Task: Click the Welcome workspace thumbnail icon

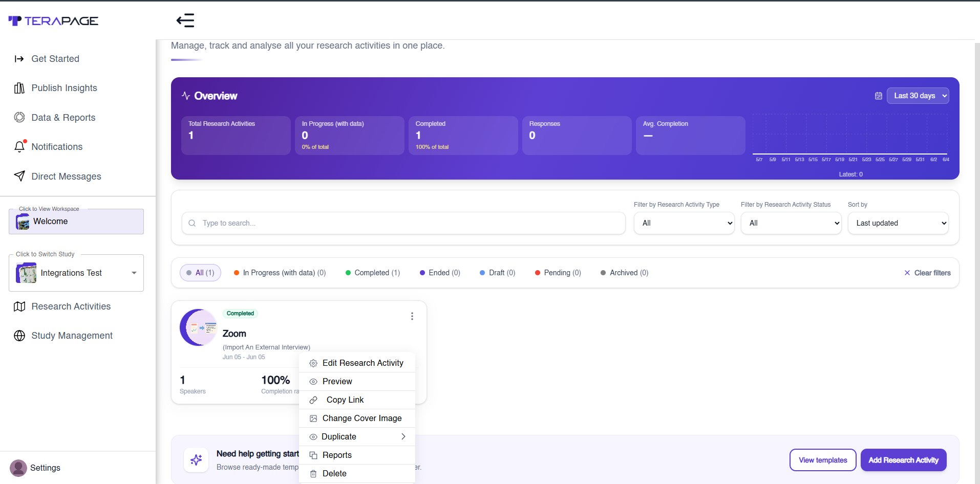Action: [23, 222]
